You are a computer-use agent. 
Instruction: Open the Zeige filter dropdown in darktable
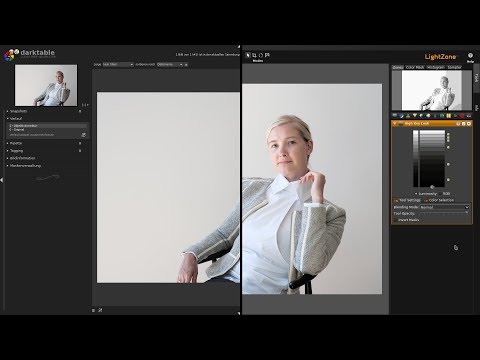[x=118, y=64]
